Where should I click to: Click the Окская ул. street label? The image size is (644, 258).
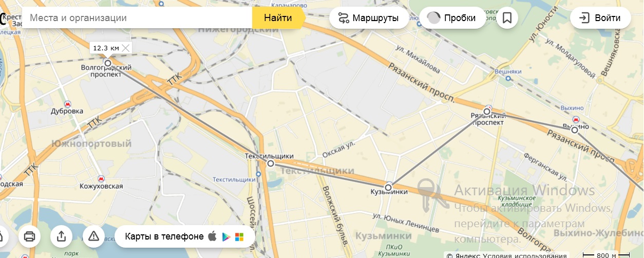[338, 151]
